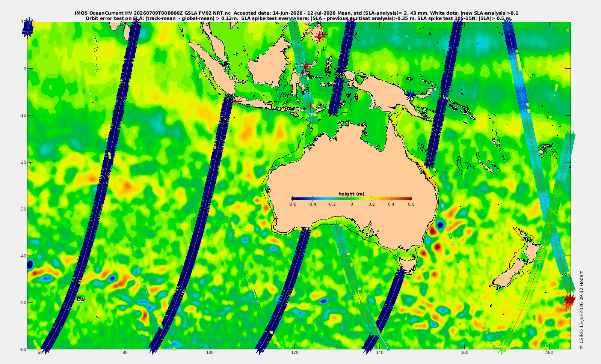Pick the latitude axis label '-20'

[23, 162]
